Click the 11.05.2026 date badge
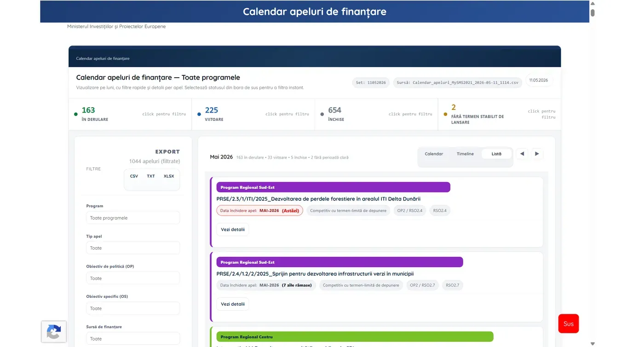 (x=539, y=80)
